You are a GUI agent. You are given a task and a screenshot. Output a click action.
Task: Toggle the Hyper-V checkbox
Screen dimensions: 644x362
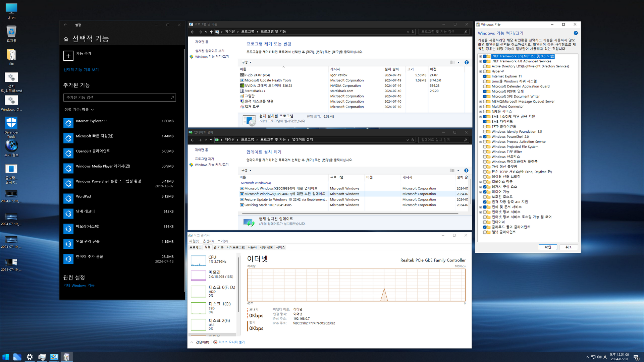[x=485, y=71]
